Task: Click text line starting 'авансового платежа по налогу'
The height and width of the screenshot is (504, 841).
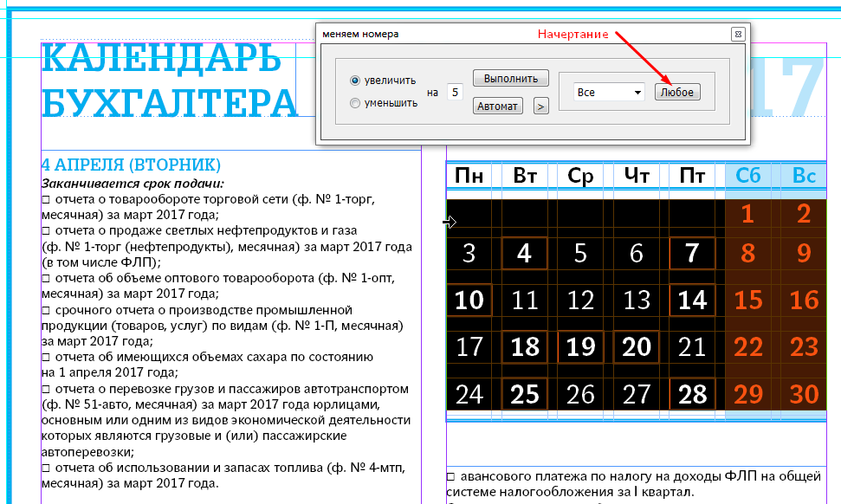Action: tap(633, 476)
